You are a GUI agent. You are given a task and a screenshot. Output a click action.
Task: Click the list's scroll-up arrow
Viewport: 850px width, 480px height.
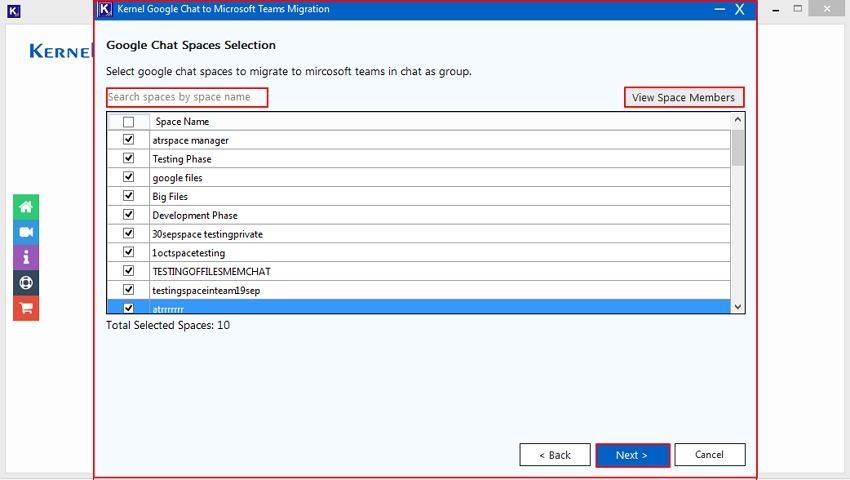click(x=738, y=120)
